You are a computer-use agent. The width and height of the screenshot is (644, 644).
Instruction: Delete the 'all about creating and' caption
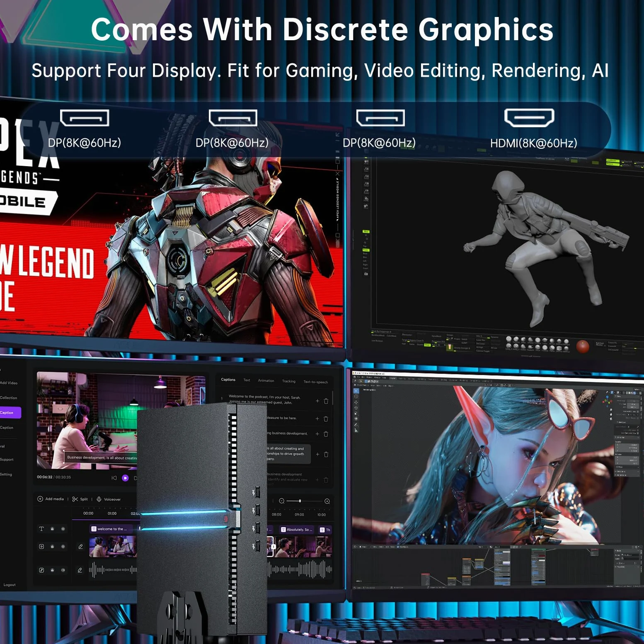(326, 454)
